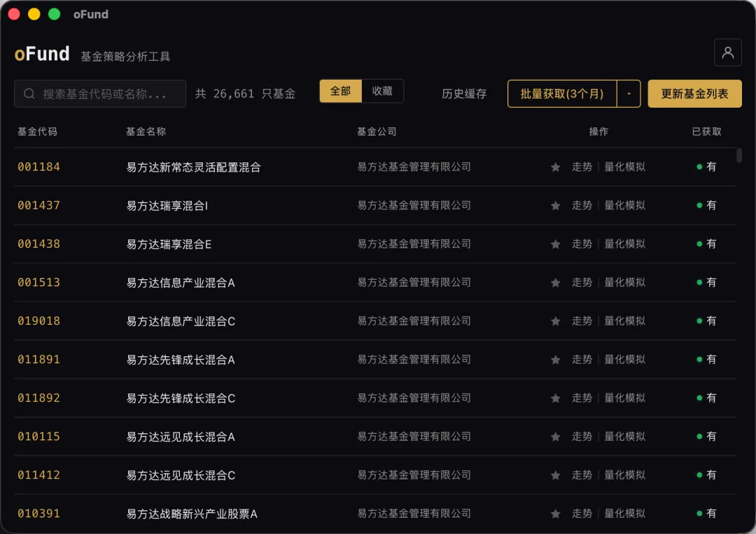Star fund 001513 易方达信息产业混合A
The width and height of the screenshot is (756, 534).
(x=555, y=283)
